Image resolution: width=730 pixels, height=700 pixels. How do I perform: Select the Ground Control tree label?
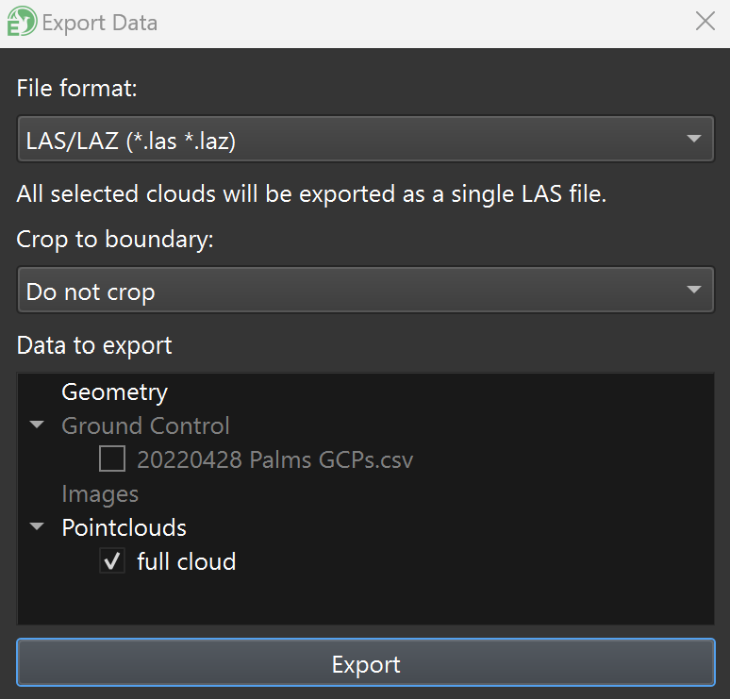point(145,425)
